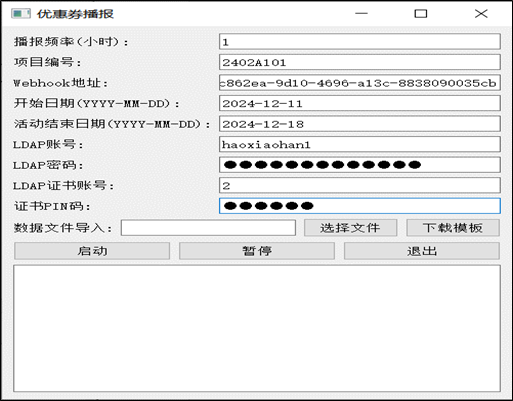Click into the LDAP密码 password field
Viewport: 513px width, 401px height.
pyautogui.click(x=360, y=165)
